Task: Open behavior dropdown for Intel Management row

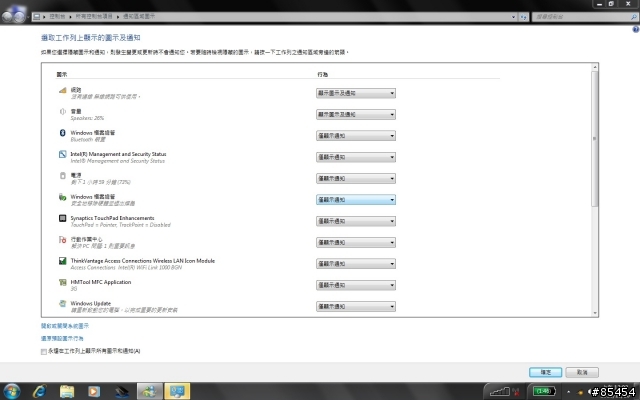Action: (x=356, y=157)
